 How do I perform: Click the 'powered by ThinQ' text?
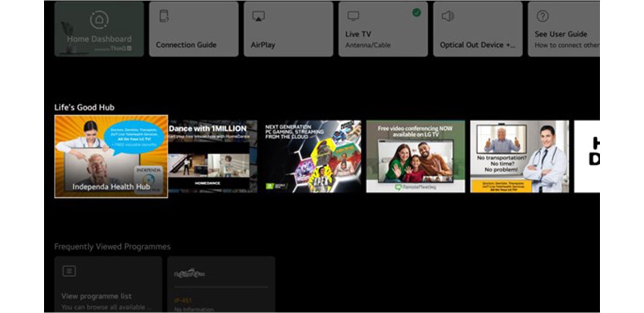(x=113, y=48)
